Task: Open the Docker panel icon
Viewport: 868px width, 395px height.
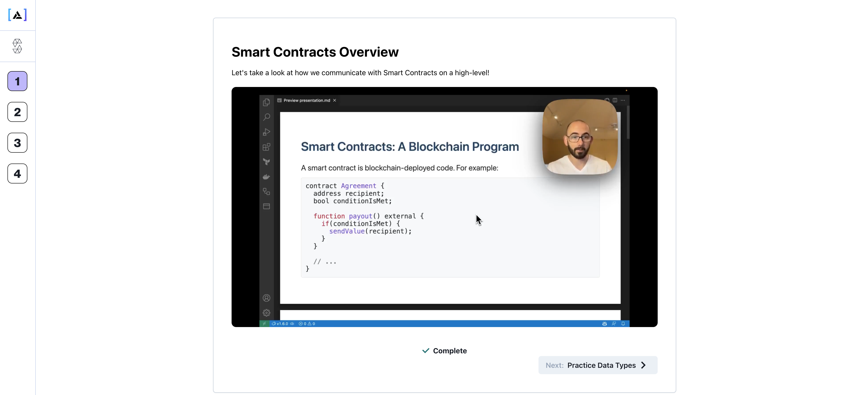Action: [267, 176]
